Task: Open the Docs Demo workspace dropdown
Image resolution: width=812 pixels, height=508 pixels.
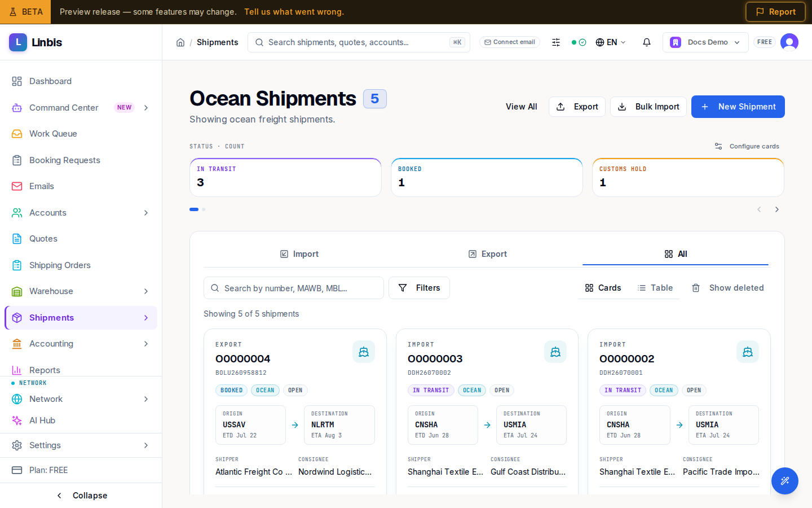Action: click(705, 42)
